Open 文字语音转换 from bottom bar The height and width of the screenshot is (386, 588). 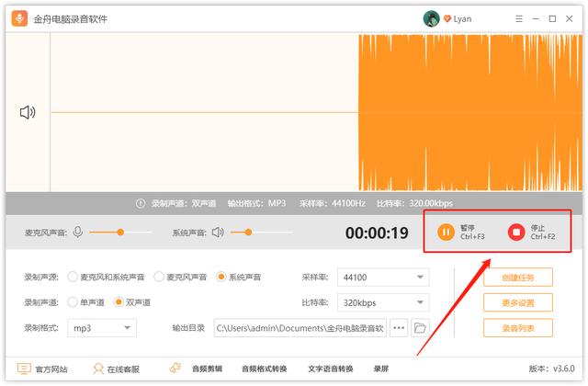pyautogui.click(x=331, y=369)
